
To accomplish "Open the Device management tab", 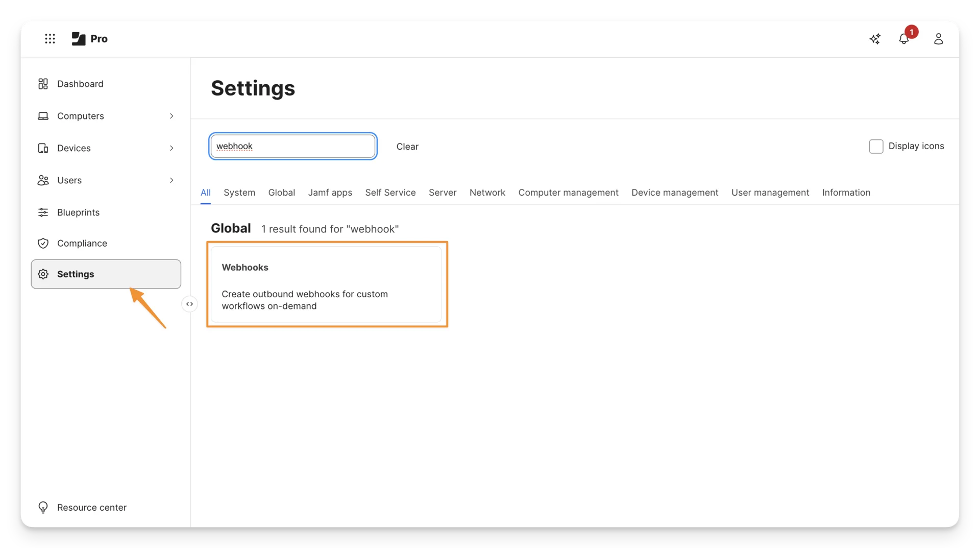I will click(675, 193).
